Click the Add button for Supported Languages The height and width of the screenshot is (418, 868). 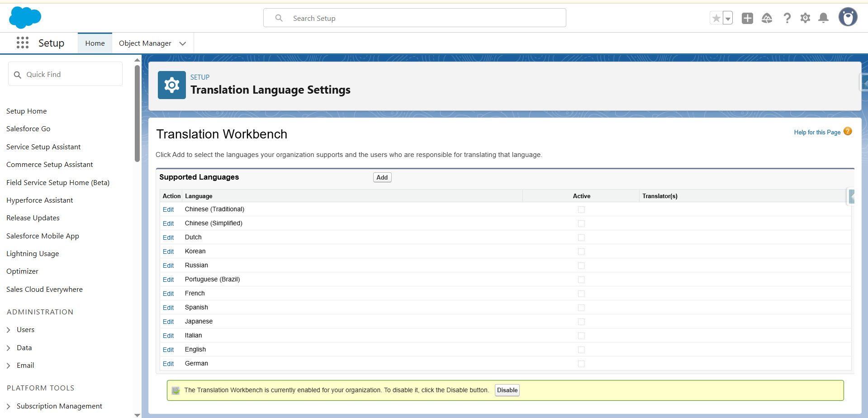(382, 177)
